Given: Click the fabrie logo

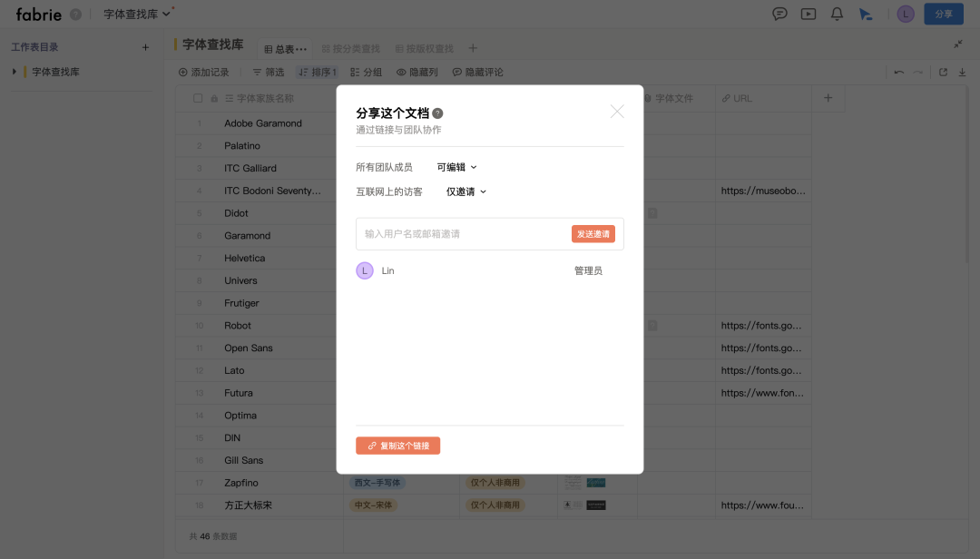Looking at the screenshot, I should [x=39, y=14].
